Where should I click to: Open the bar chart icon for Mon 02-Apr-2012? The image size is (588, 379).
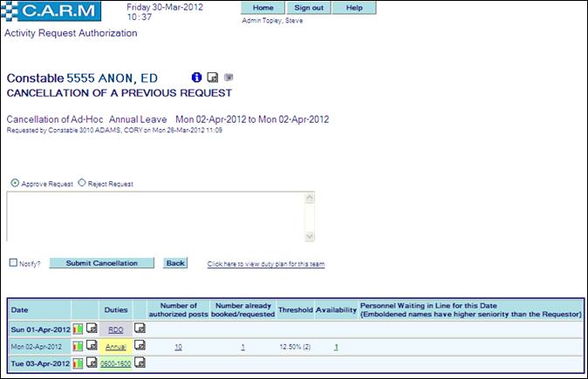(79, 346)
